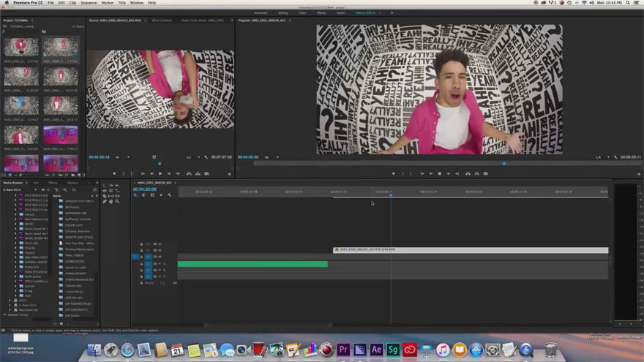Open the Marker menu
644x362 pixels.
(x=107, y=2)
